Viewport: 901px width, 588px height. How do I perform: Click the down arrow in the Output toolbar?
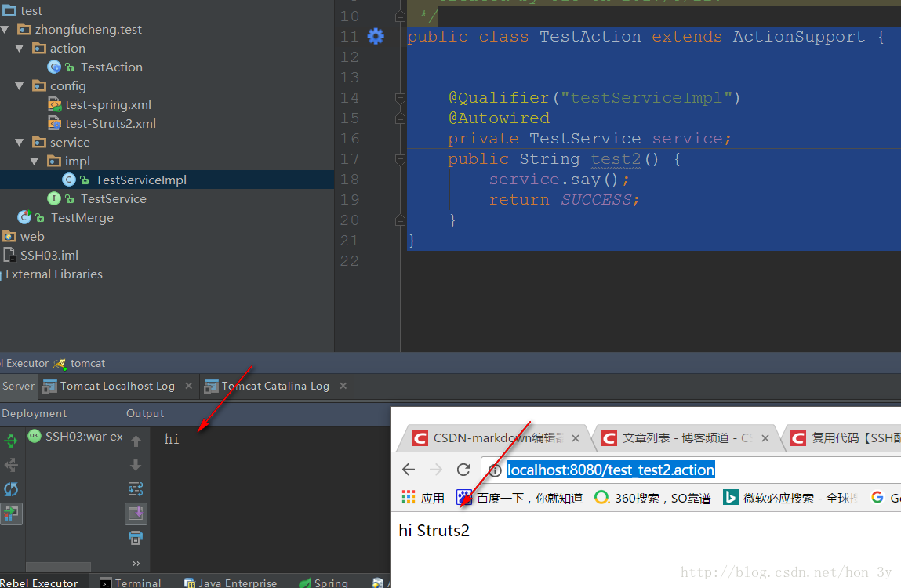[x=136, y=464]
